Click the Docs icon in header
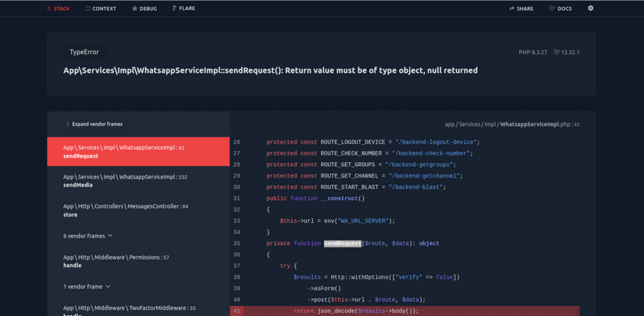 click(x=552, y=9)
